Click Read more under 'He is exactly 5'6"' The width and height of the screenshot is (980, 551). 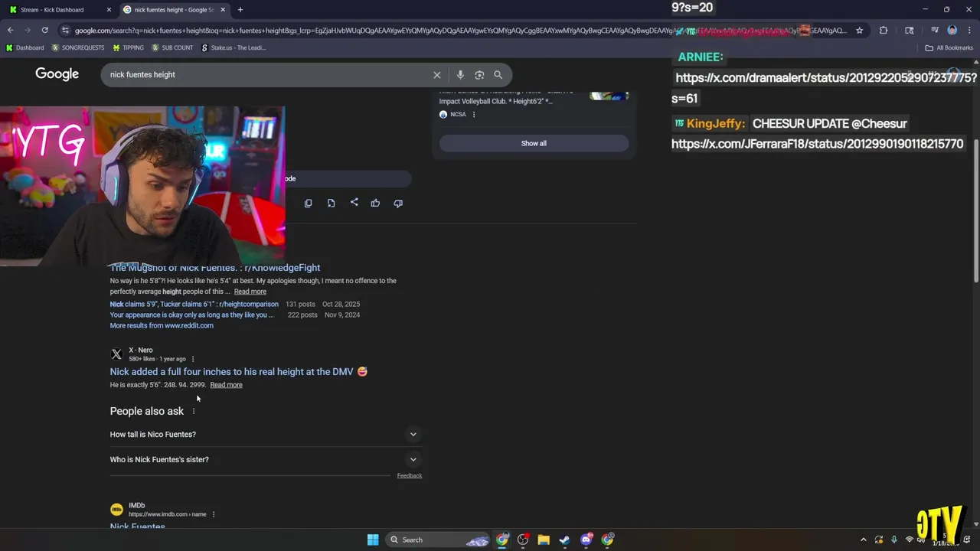[226, 385]
